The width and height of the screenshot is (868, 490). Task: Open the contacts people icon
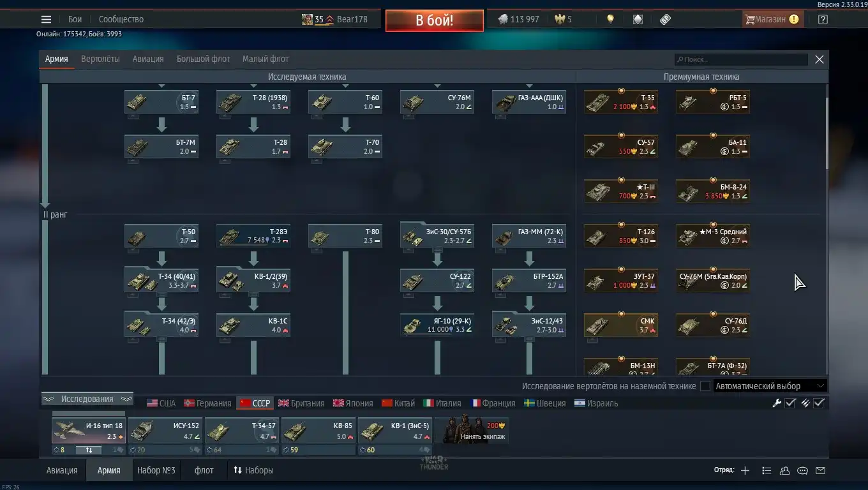(785, 471)
